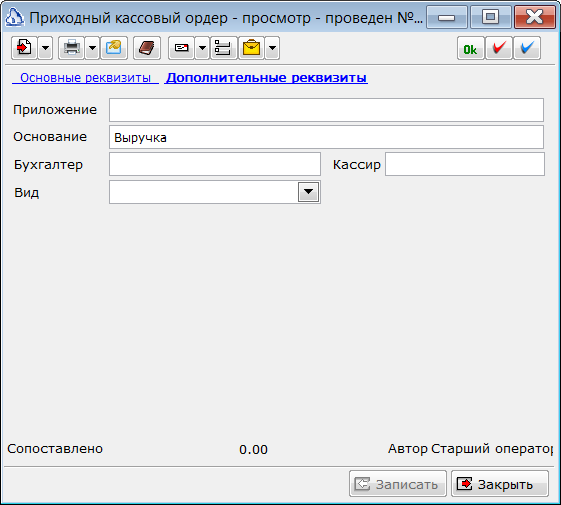Click the green Ok toolbar button
This screenshot has height=505, width=561.
coord(470,48)
